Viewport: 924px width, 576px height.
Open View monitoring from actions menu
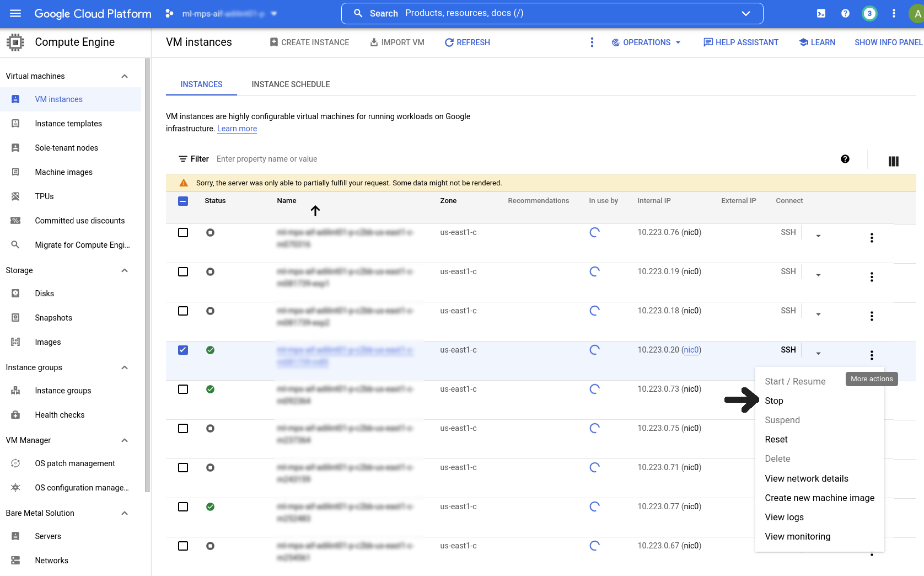(797, 536)
